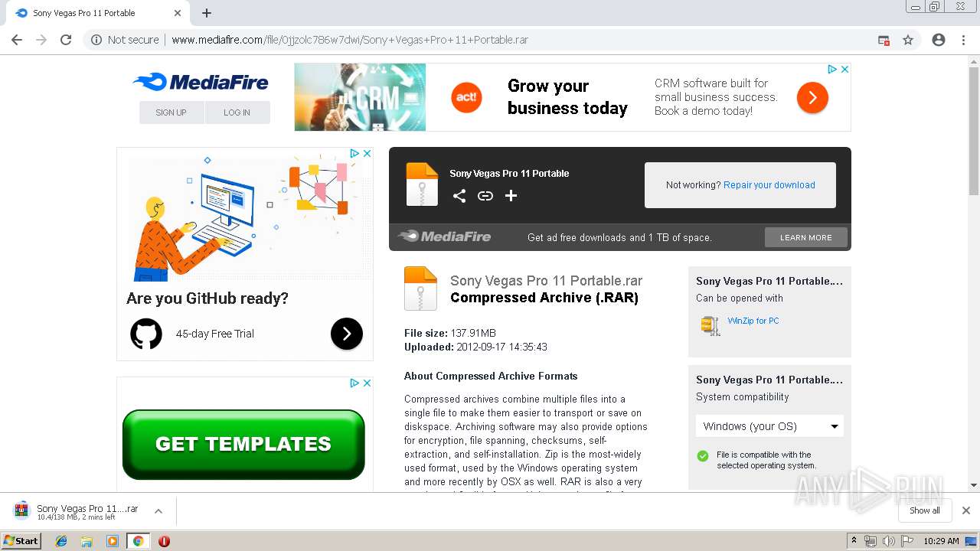This screenshot has width=980, height=551.
Task: Reload the page with the refresh icon
Action: (66, 40)
